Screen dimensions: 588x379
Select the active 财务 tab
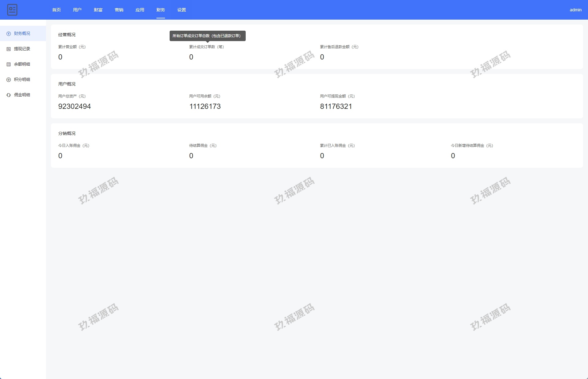[161, 10]
